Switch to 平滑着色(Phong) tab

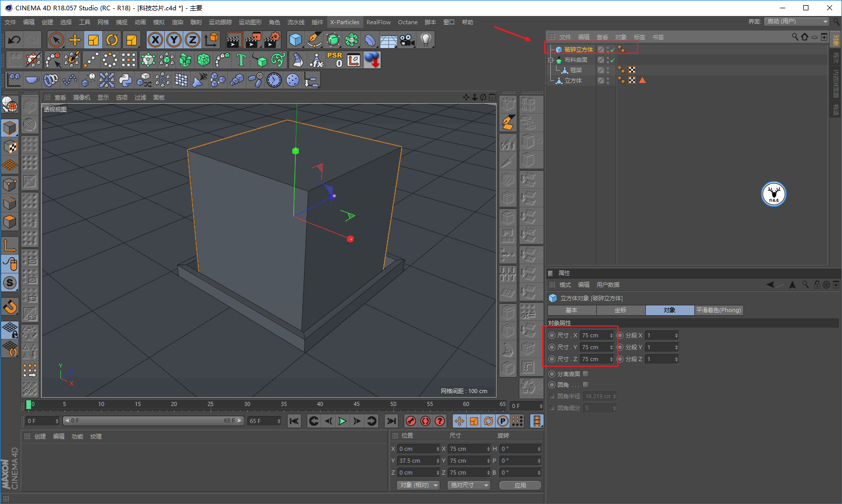[x=719, y=310]
